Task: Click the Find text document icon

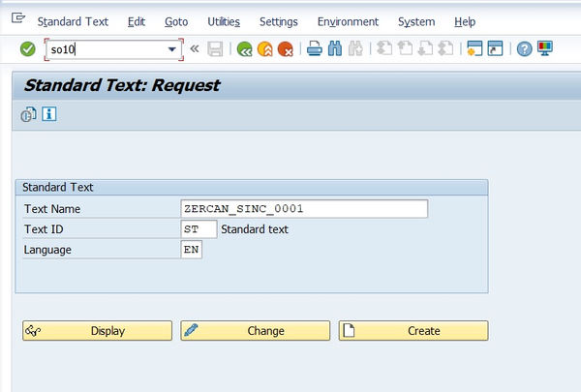Action: click(28, 114)
